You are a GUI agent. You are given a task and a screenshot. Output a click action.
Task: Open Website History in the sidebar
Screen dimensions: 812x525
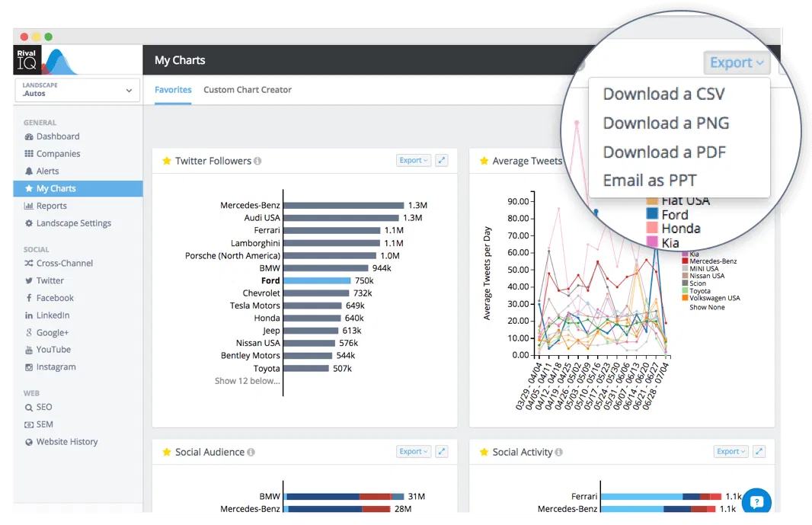67,442
